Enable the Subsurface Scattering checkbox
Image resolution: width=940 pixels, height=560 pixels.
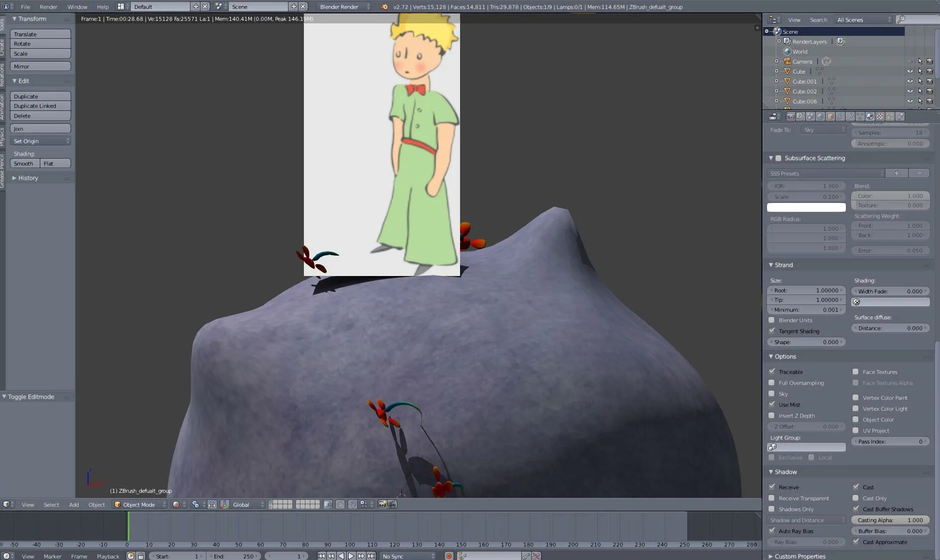(x=778, y=158)
